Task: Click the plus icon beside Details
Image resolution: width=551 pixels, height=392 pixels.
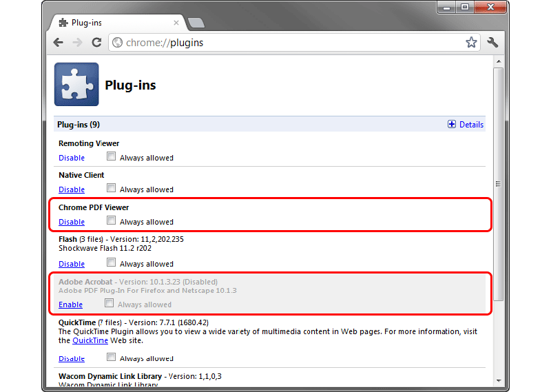Action: [x=452, y=124]
